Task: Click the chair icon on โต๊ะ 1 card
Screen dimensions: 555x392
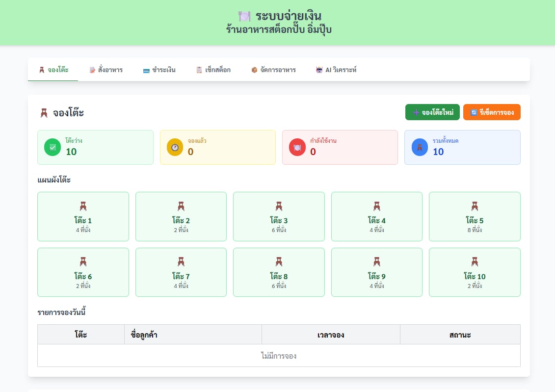Action: (x=83, y=207)
